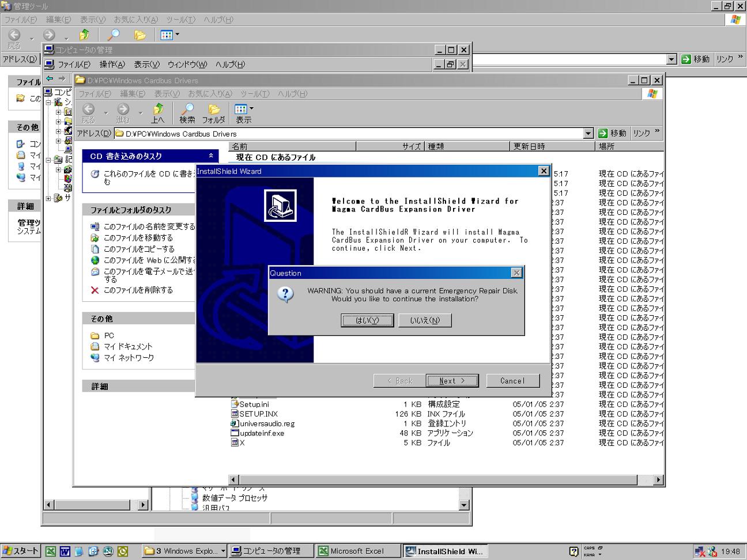Launch Word from quick launch
This screenshot has height=560, width=747.
65,551
